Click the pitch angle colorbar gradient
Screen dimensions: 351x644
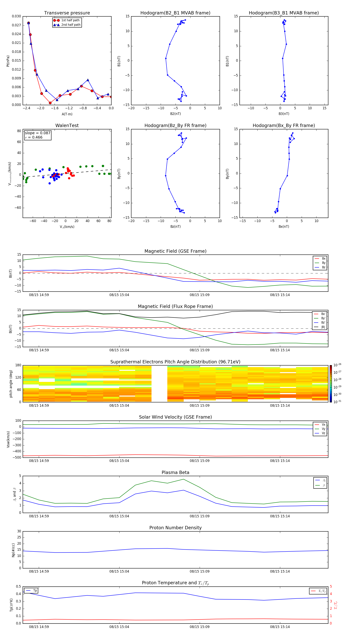pyautogui.click(x=331, y=384)
